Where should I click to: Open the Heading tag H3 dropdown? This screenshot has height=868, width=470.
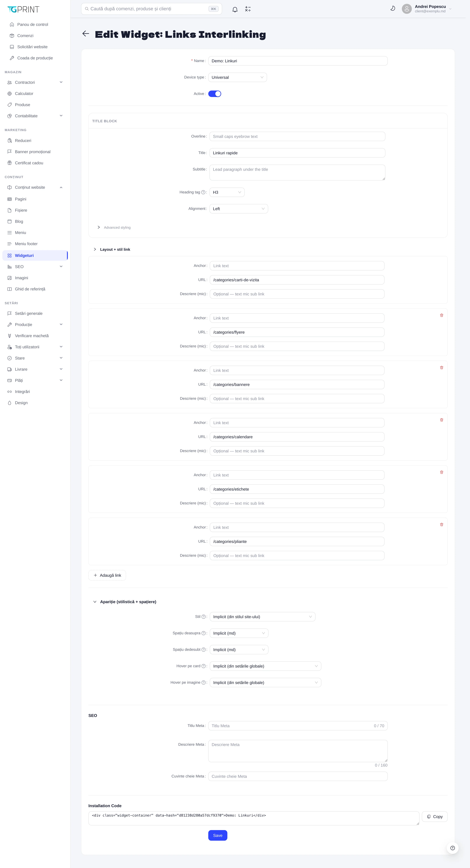coord(227,192)
